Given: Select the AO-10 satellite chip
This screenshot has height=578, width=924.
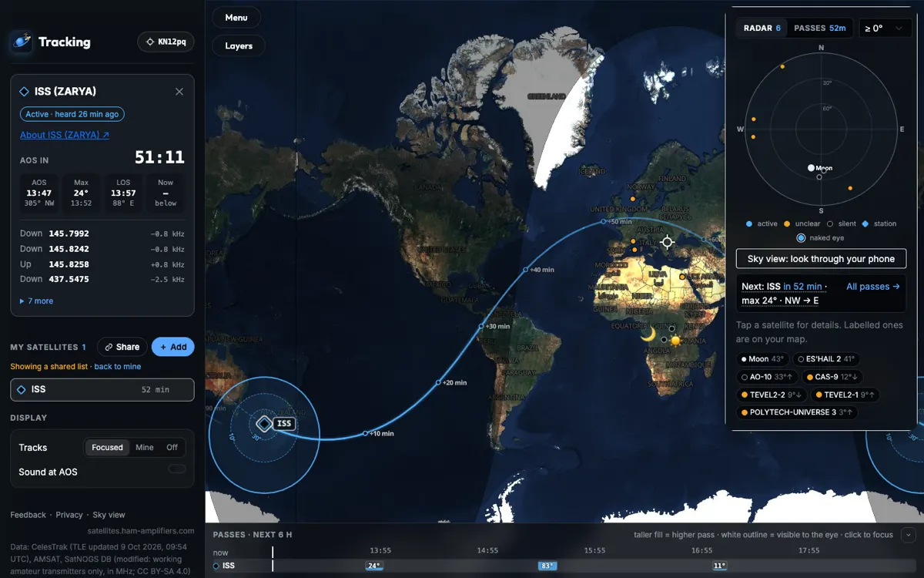Looking at the screenshot, I should point(765,377).
